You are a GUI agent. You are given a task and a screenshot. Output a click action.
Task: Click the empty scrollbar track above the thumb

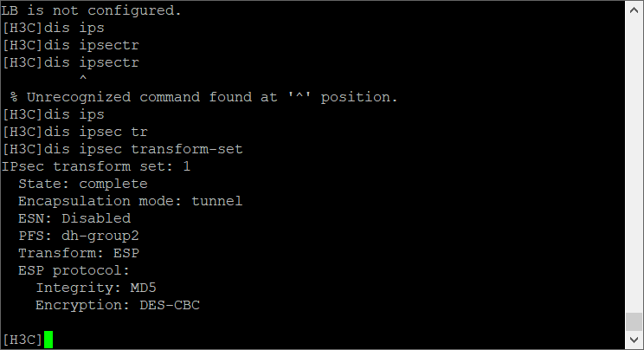[634, 156]
